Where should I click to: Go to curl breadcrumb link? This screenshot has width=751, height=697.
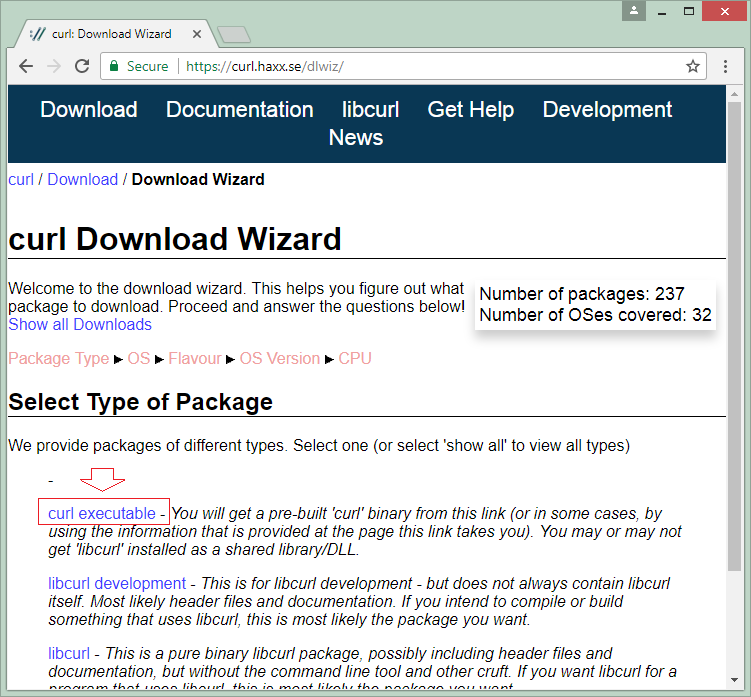pos(21,179)
